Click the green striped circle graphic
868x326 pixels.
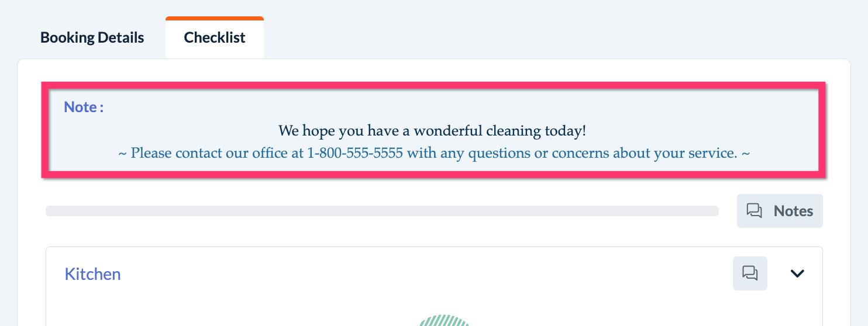click(x=445, y=320)
